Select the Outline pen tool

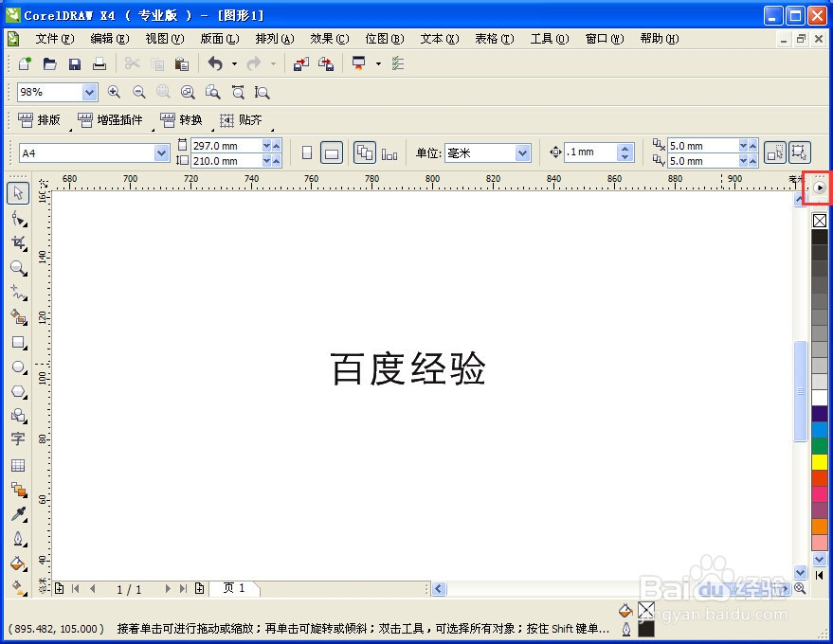(19, 539)
